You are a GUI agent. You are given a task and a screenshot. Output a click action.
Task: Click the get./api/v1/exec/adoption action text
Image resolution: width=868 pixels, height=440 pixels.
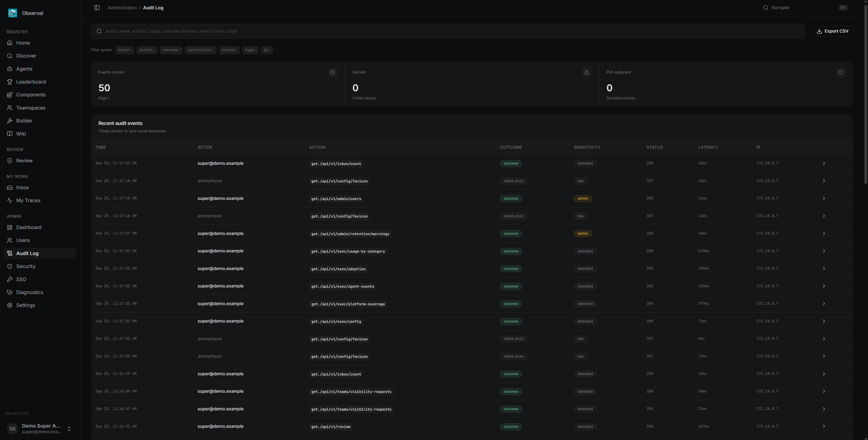coord(338,269)
